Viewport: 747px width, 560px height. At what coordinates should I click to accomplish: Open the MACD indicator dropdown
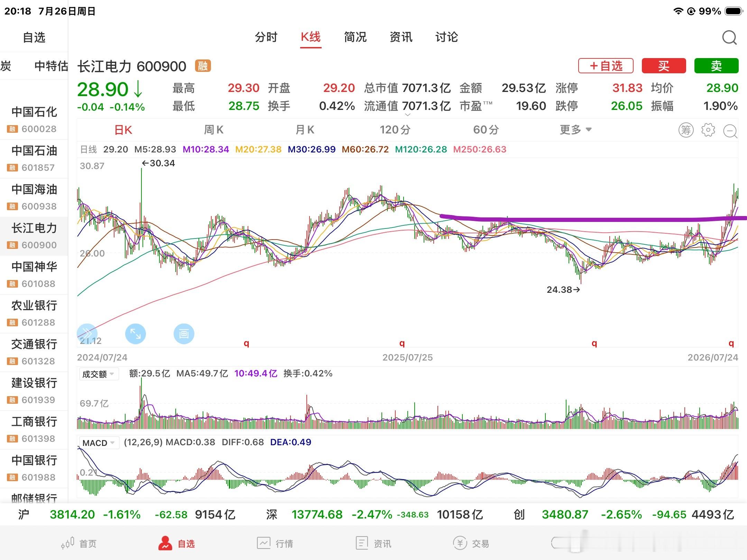pyautogui.click(x=99, y=443)
